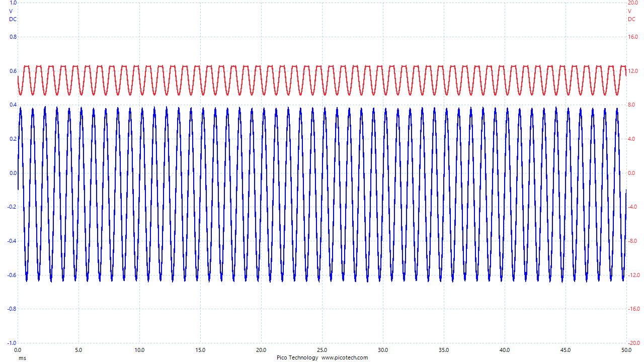
Task: Select the time axis 25.0 label
Action: [x=322, y=350]
